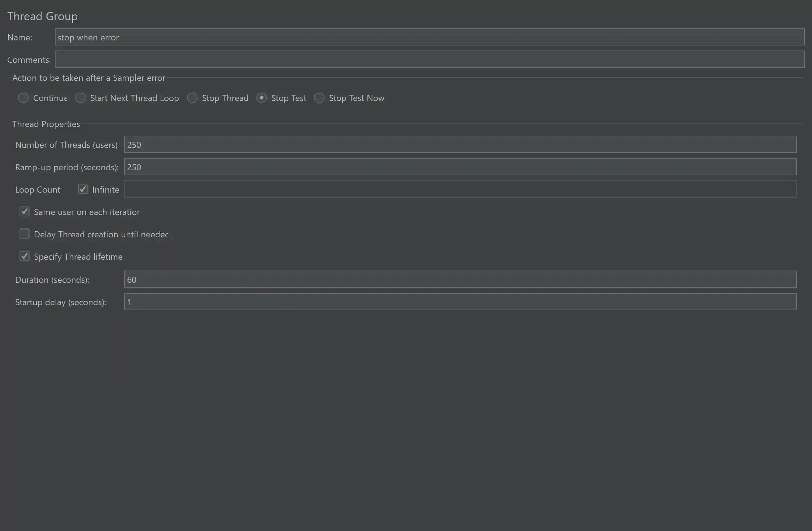Click the Name field containing 'stop when error'

[429, 37]
